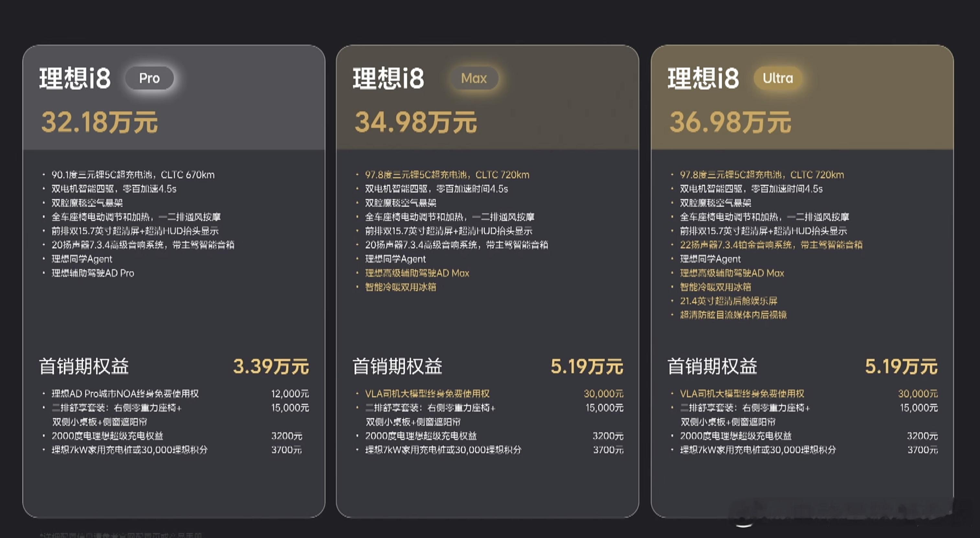Click Max card's 理想高级辅助驾驶AD Max line
Viewport: 980px width, 538px height.
417,273
